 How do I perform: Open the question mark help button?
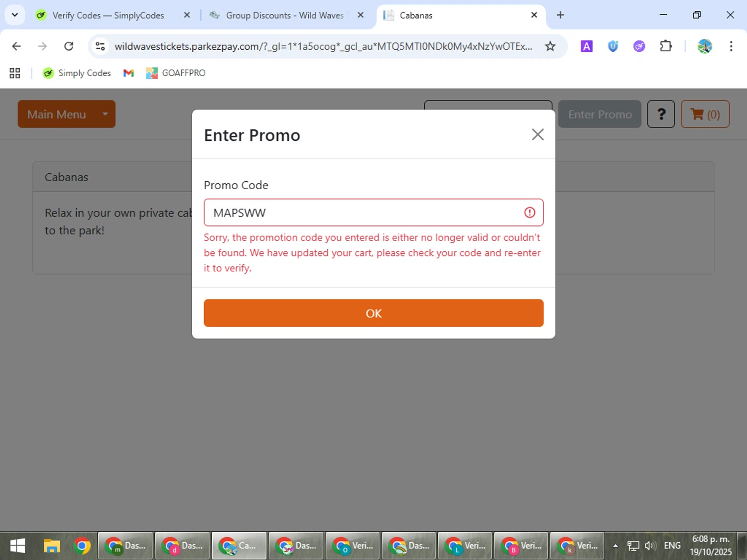pyautogui.click(x=661, y=114)
